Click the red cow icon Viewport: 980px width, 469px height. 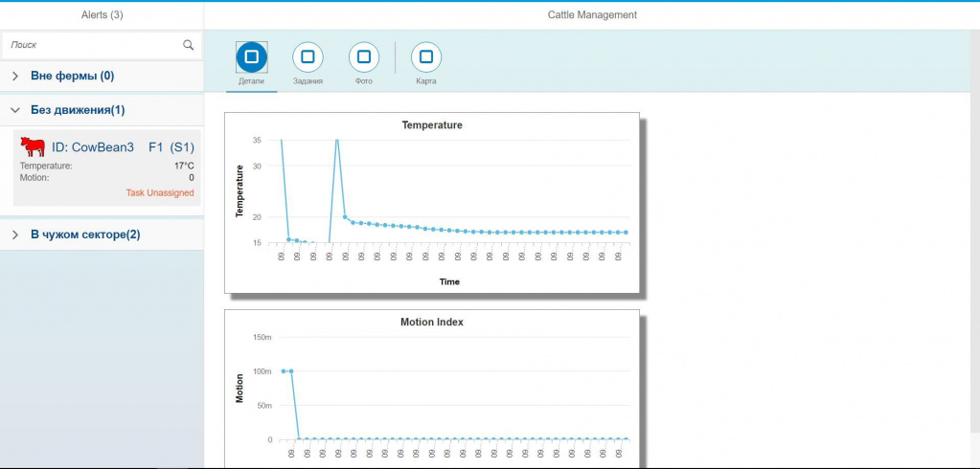(33, 147)
